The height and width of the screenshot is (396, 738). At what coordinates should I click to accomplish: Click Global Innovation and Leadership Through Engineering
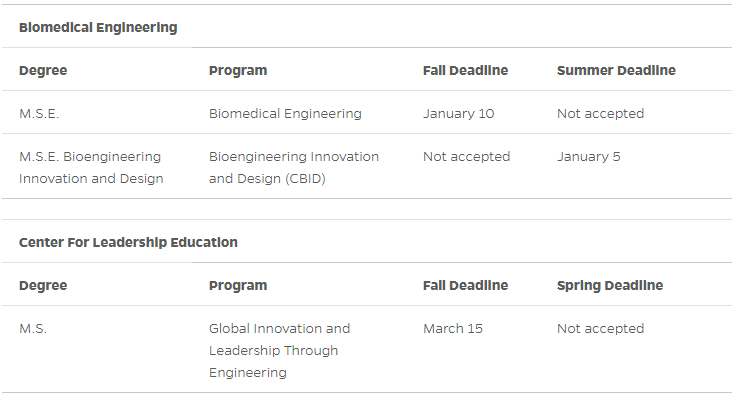[280, 350]
